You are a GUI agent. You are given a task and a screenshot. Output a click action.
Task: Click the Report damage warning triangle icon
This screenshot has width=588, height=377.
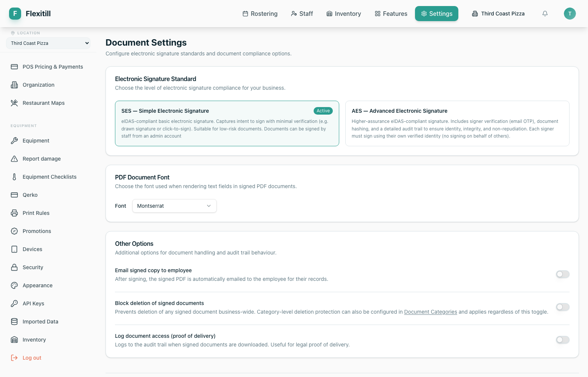click(14, 159)
